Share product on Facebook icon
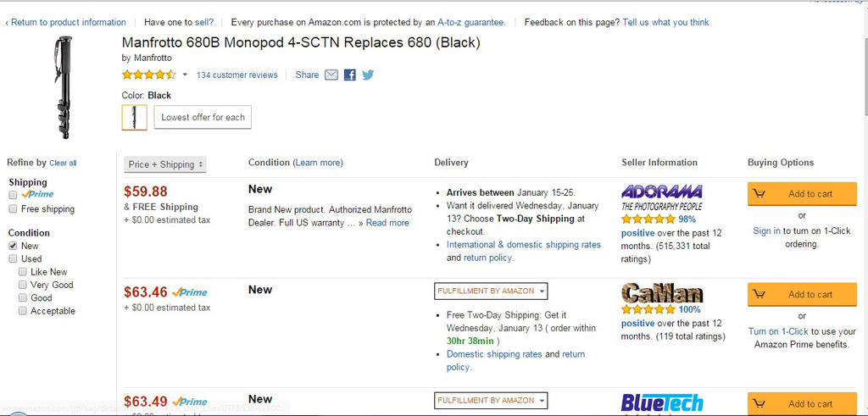This screenshot has width=868, height=416. [x=349, y=75]
